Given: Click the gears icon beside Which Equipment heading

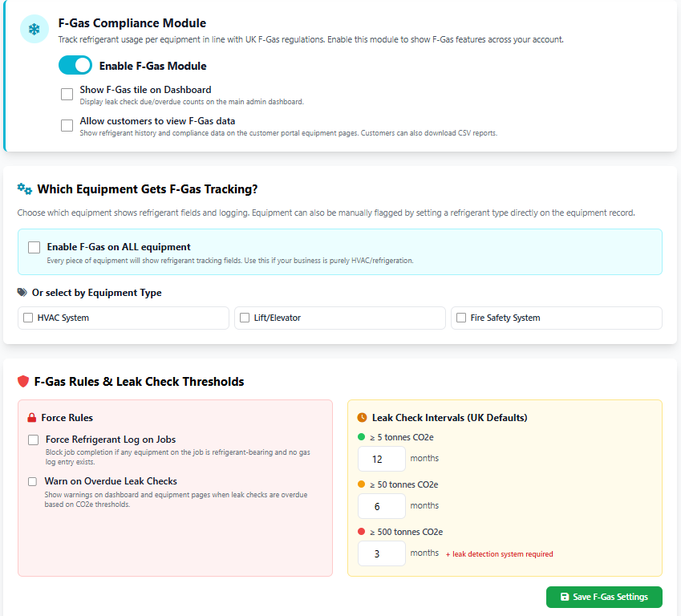Looking at the screenshot, I should 25,189.
